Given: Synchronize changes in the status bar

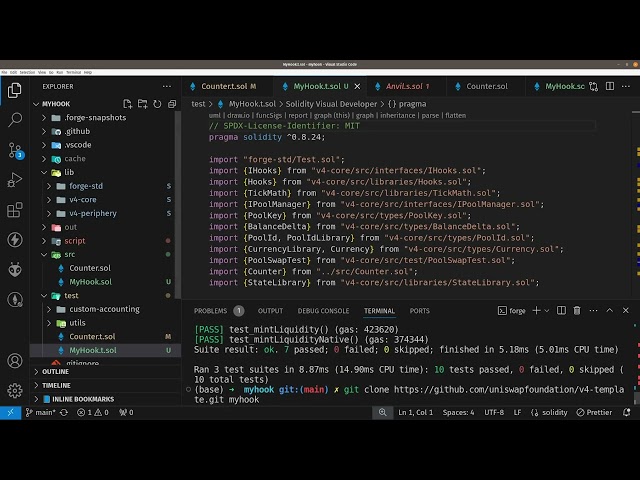Looking at the screenshot, I should (x=64, y=413).
